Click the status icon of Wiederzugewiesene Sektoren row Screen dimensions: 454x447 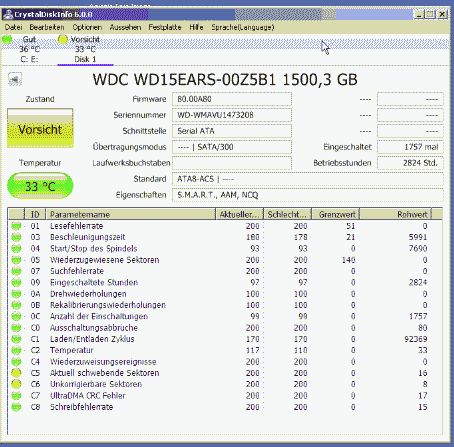point(16,260)
